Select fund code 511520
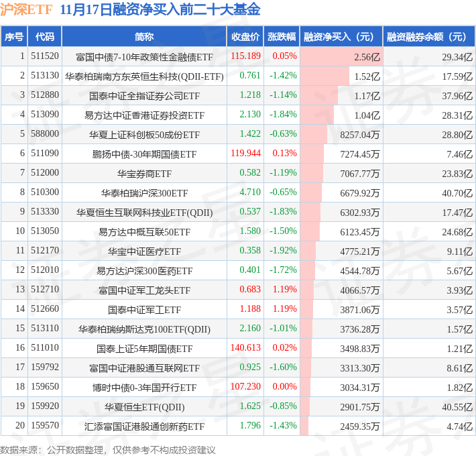This screenshot has width=476, height=456. [45, 56]
